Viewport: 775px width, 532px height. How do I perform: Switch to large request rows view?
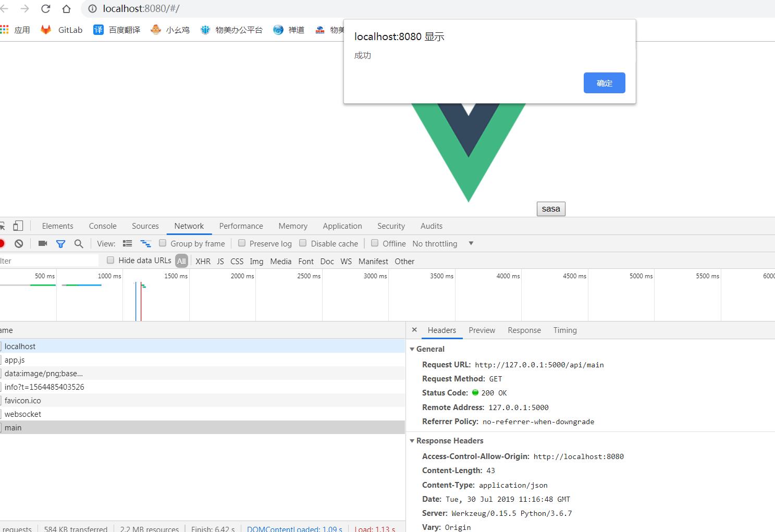coord(127,243)
